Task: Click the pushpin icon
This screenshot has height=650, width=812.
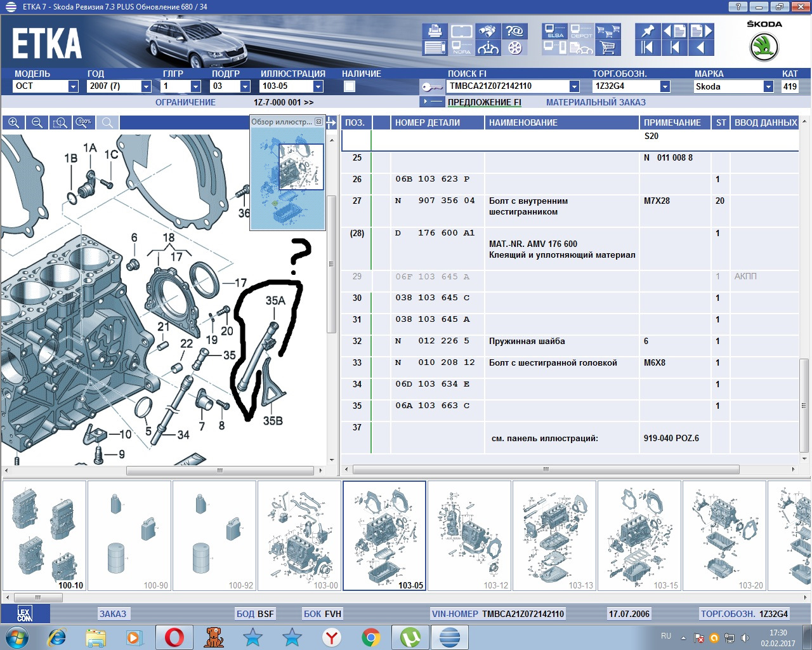Action: (x=647, y=31)
